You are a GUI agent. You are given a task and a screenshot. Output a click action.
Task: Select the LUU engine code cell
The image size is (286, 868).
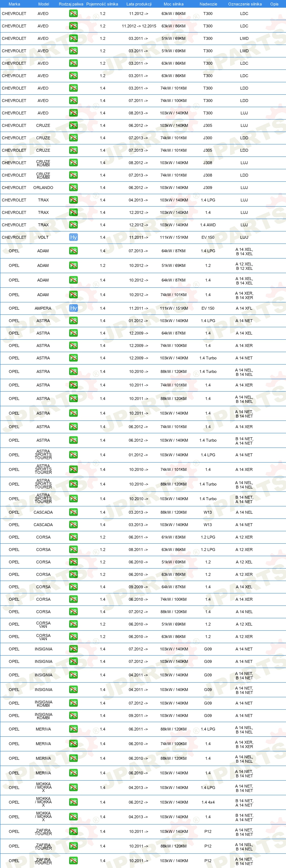[244, 237]
